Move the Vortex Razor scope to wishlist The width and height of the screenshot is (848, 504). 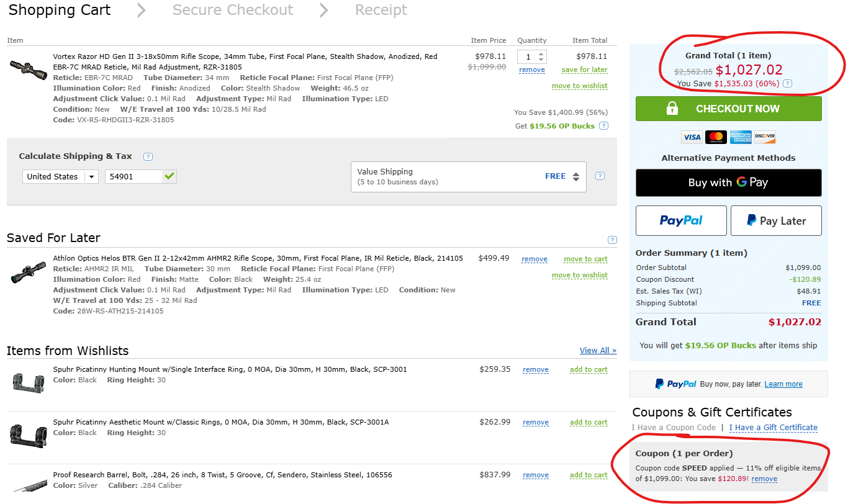580,86
